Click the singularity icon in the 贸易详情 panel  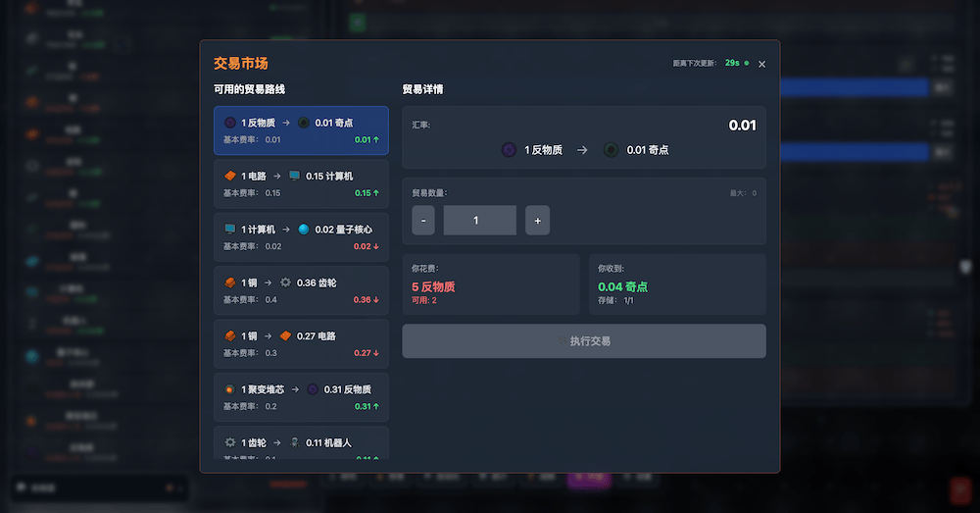[x=611, y=150]
